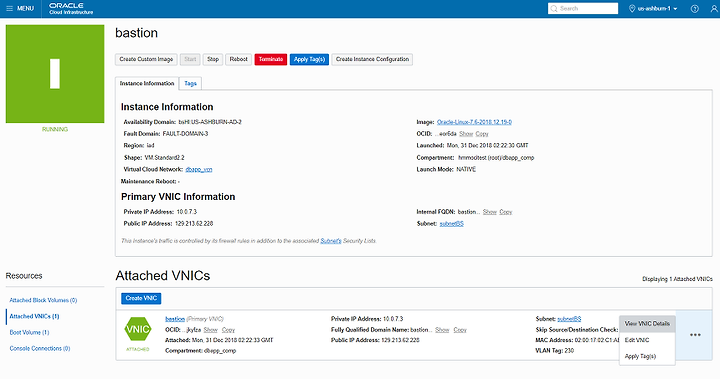Click the Launch Mode NATIVE value
This screenshot has width=720, height=379.
pos(466,169)
